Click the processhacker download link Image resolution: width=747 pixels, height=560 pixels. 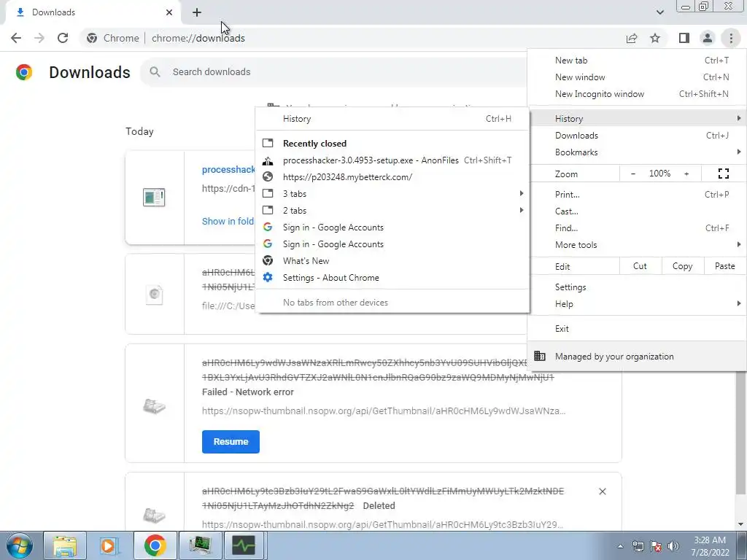228,169
